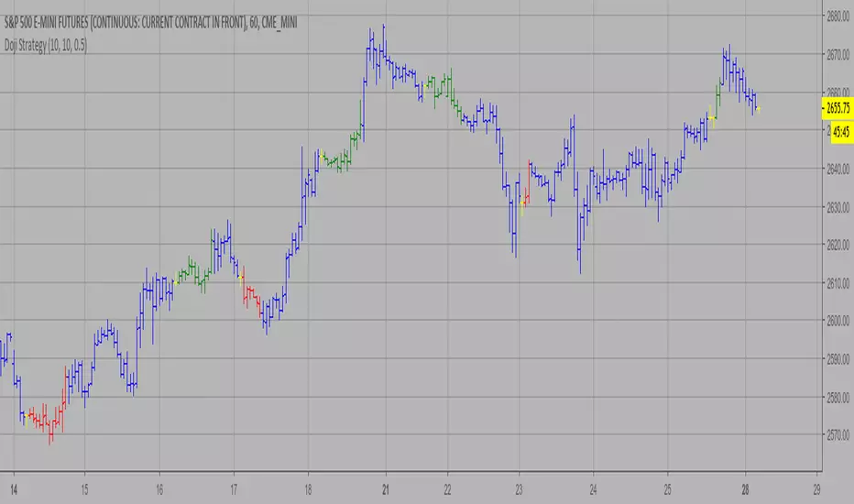Viewport: 854px width, 504px height.
Task: Click the 2610.00 price axis label
Action: [838, 283]
